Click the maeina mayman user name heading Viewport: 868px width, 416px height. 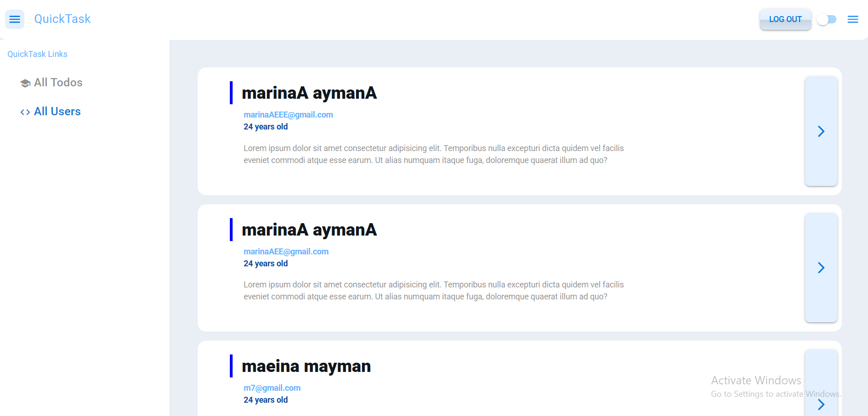[x=306, y=366]
